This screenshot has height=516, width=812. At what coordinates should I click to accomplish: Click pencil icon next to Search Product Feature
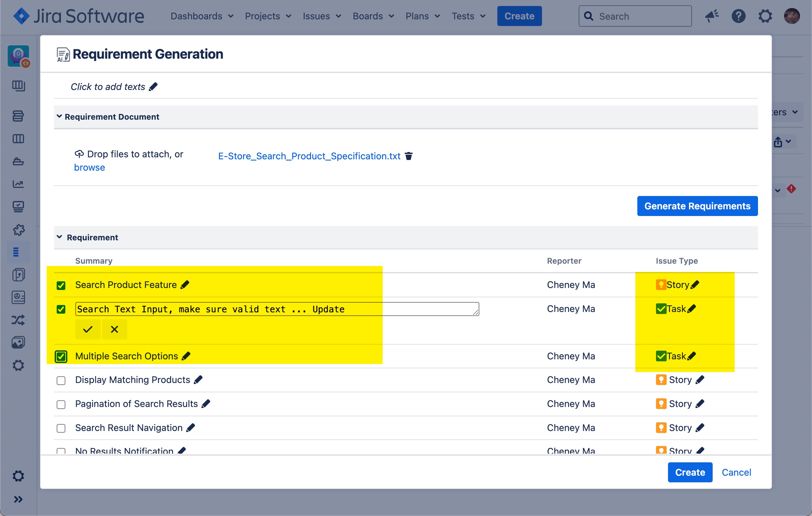(185, 285)
